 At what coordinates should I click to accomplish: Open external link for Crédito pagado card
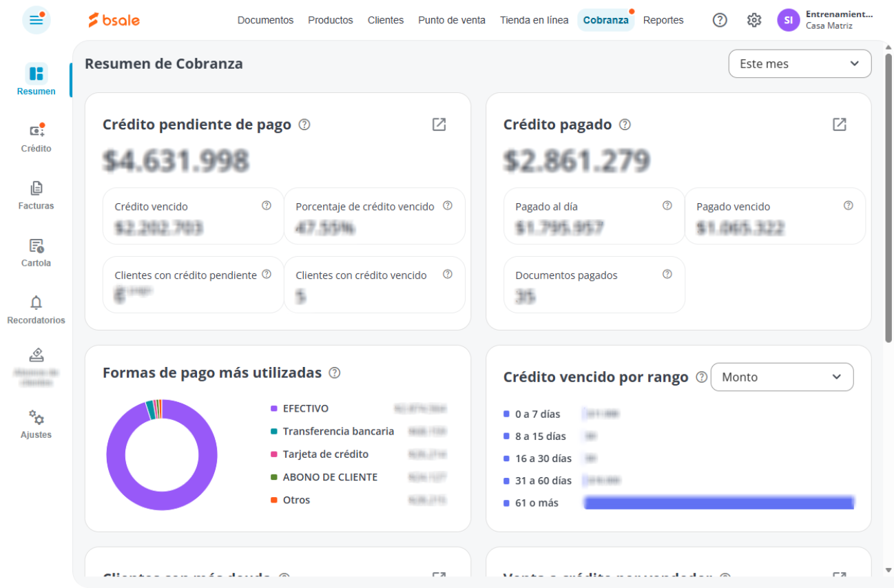click(839, 125)
